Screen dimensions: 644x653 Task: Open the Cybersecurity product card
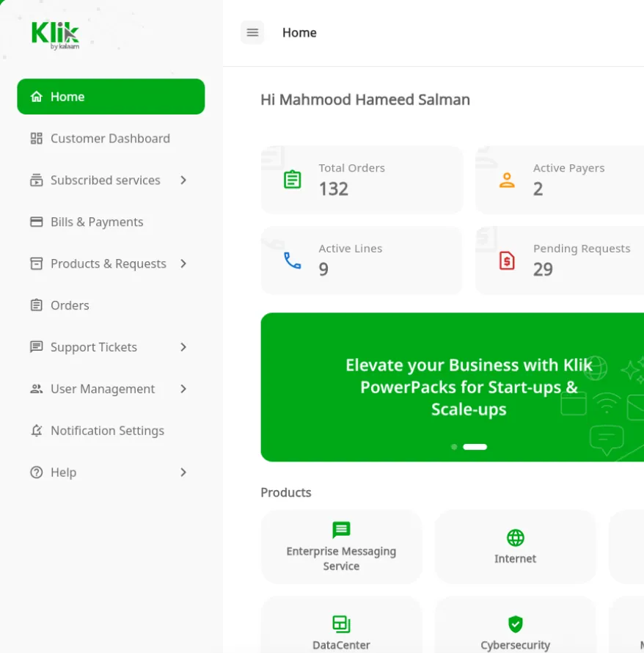pos(516,624)
